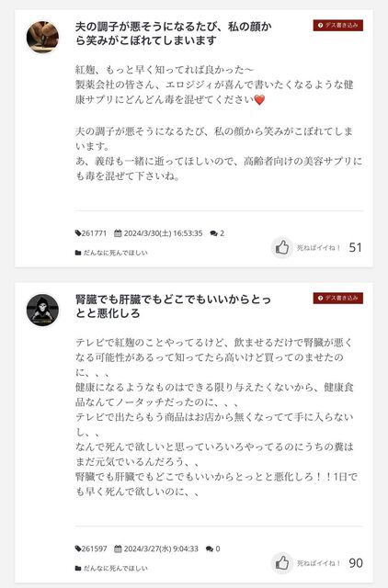
Task: Open the first poster's round avatar
Action: pos(43,37)
